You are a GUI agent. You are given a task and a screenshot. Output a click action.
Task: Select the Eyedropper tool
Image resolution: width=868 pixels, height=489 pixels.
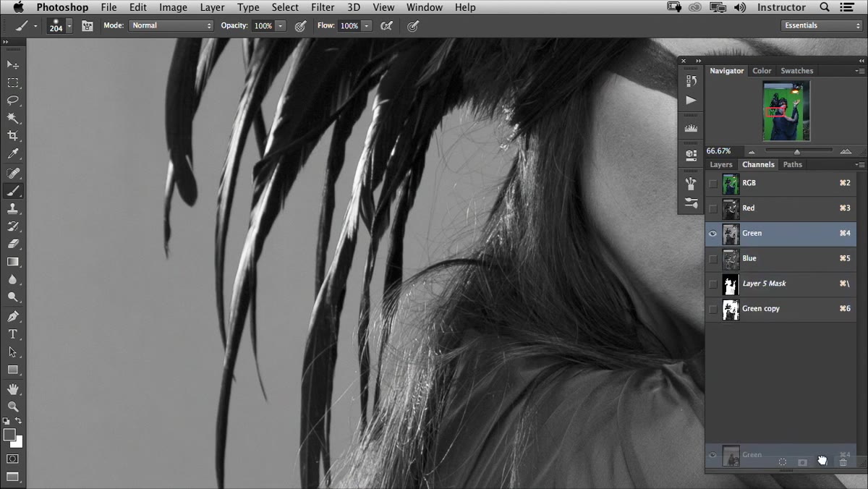(13, 153)
